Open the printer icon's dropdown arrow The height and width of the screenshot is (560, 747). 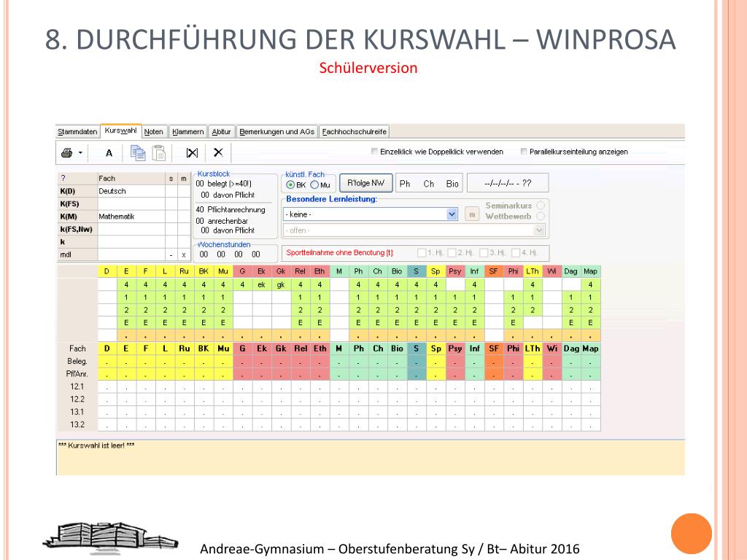[x=80, y=153]
